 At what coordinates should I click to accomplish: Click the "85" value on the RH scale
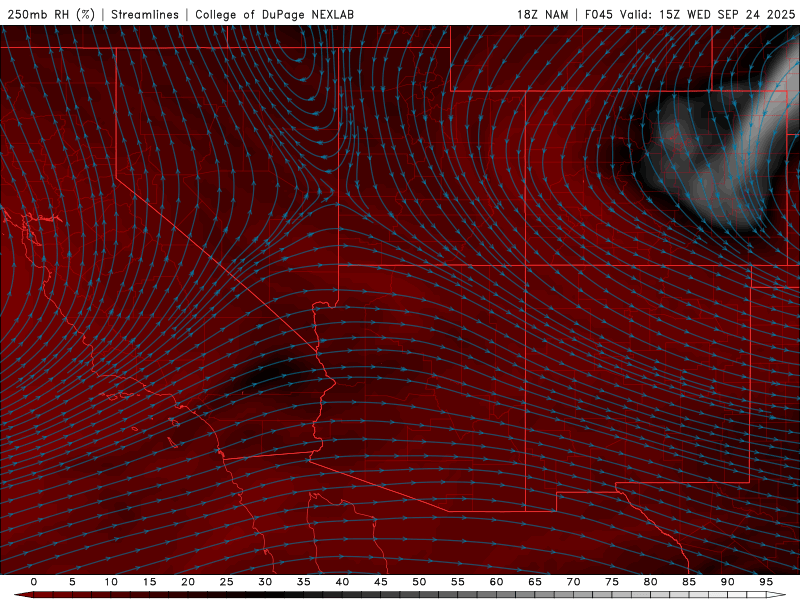pos(689,582)
